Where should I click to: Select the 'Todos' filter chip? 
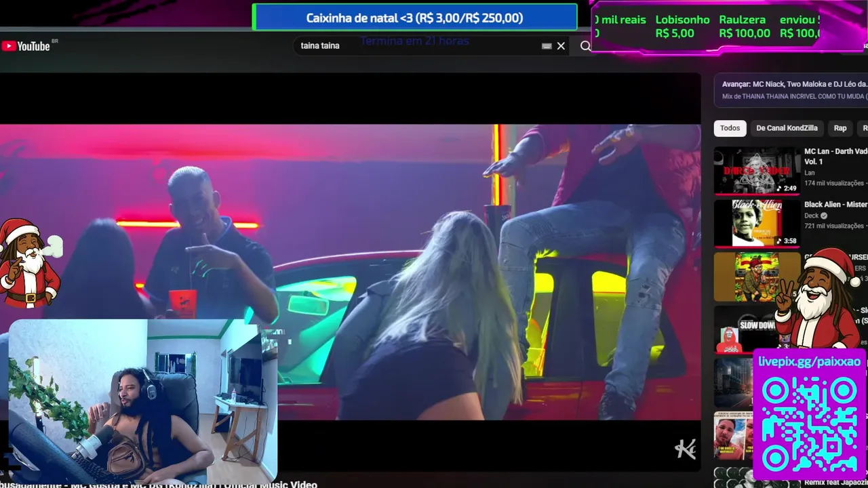[x=730, y=128]
